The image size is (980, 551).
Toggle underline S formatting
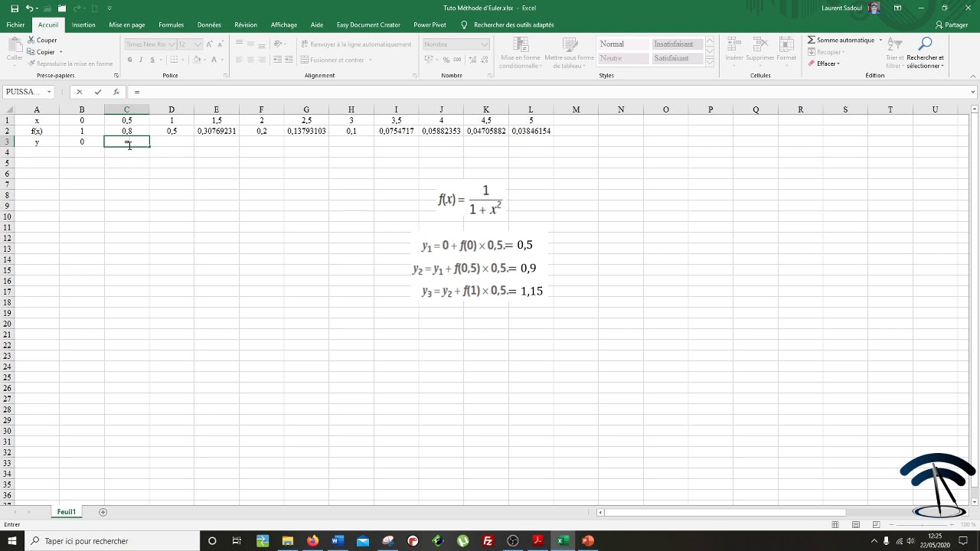[x=152, y=60]
